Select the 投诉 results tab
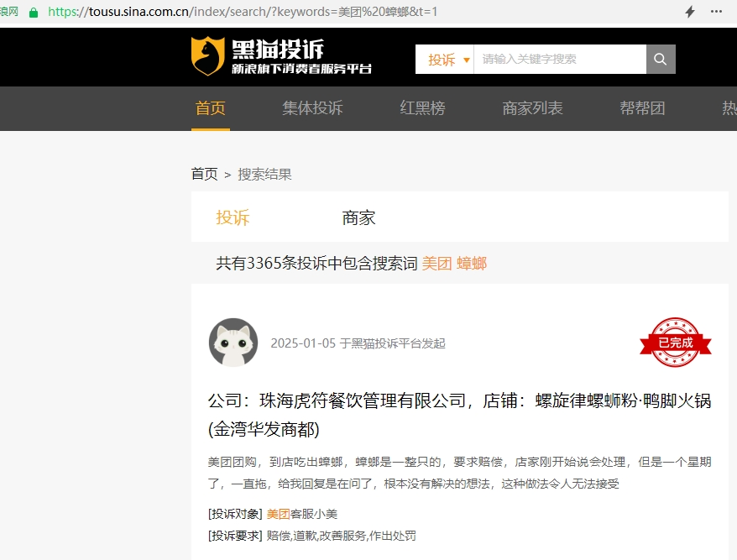Viewport: 737px width, 560px height. 233,217
